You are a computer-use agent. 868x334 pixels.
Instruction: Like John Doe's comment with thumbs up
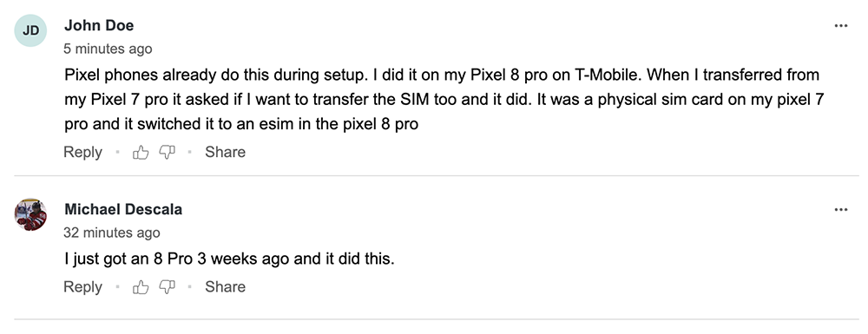pos(141,152)
